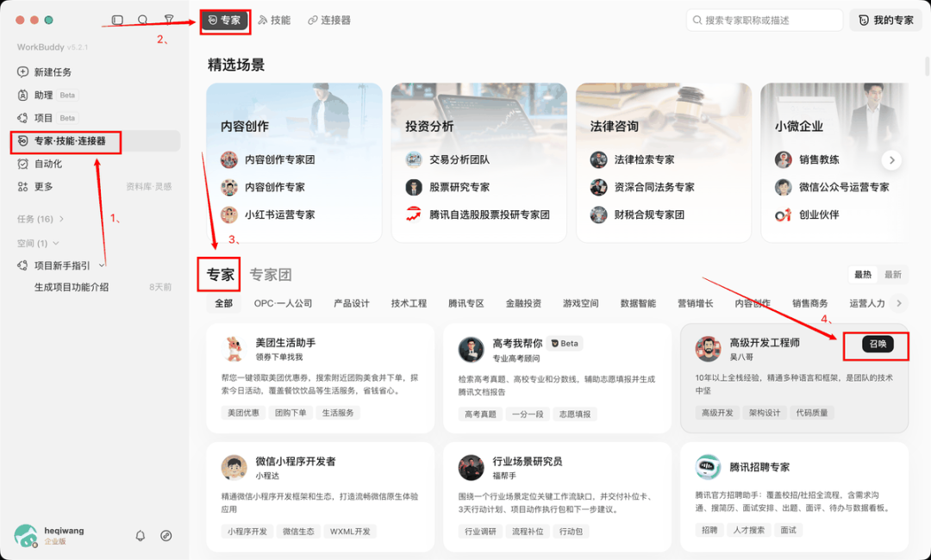
Task: Filter by 游戏空间 category
Action: 581,303
